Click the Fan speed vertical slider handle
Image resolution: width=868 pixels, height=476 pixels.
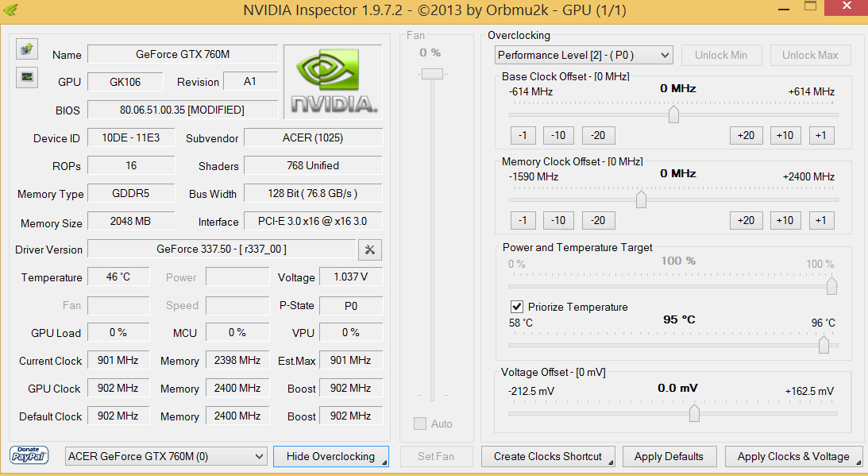click(432, 74)
